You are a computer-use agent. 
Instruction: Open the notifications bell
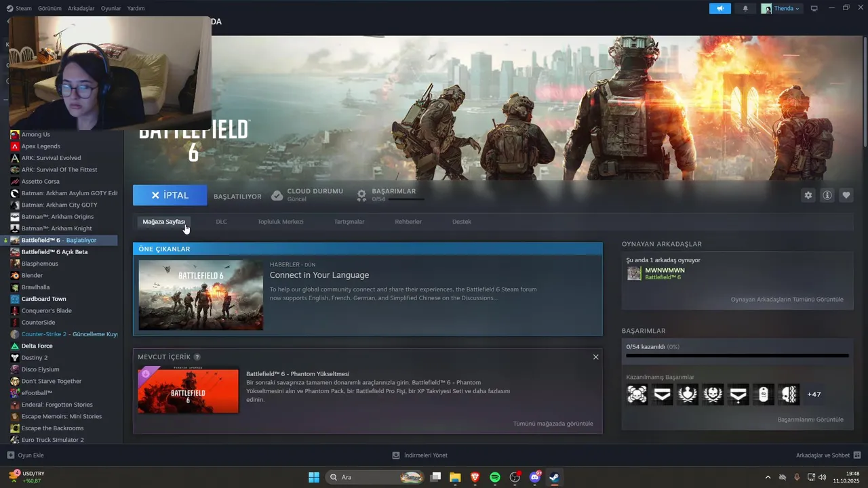(x=745, y=9)
